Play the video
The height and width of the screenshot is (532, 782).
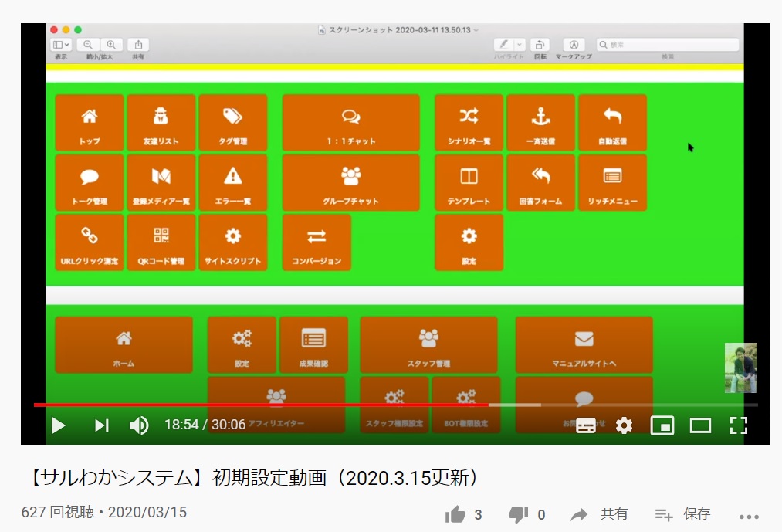click(59, 425)
